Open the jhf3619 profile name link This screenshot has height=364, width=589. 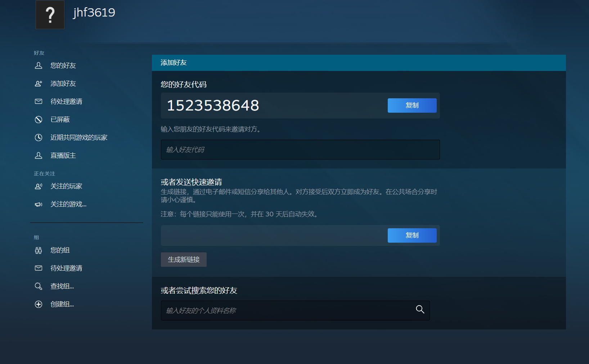[x=94, y=13]
